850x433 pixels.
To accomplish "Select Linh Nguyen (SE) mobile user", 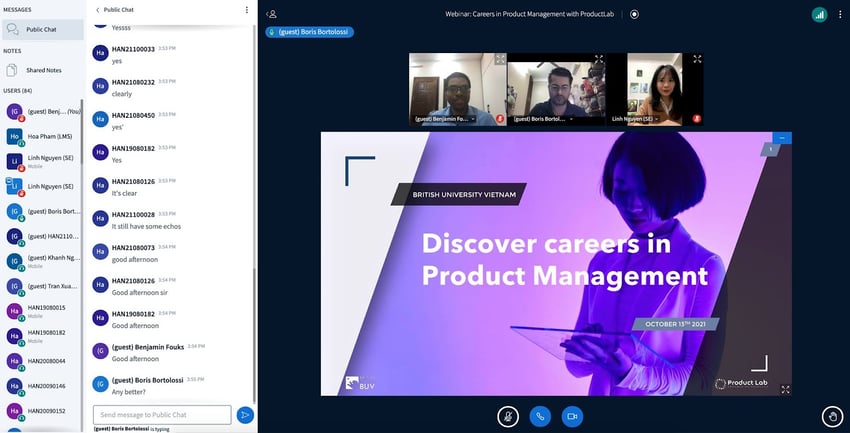I will point(42,161).
